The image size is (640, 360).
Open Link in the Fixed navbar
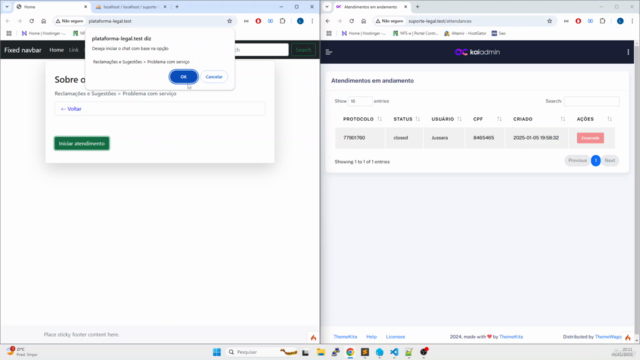point(73,50)
